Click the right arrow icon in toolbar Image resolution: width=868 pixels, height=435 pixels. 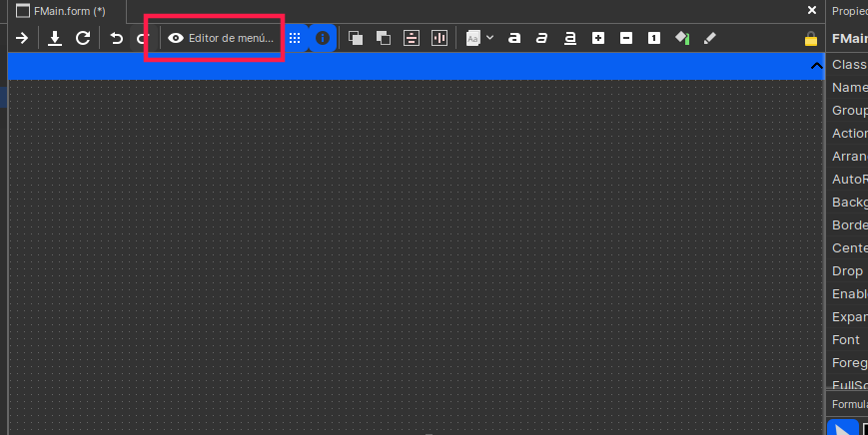pos(22,38)
